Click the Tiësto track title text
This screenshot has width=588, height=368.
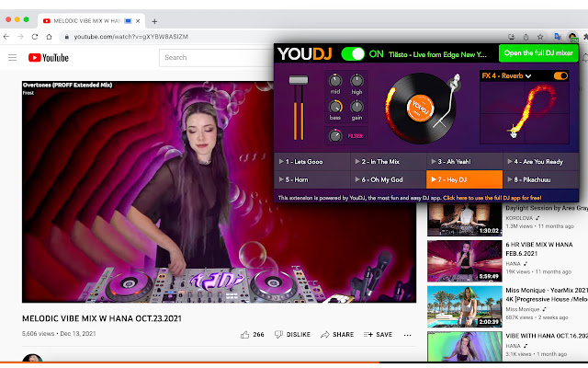click(x=437, y=54)
